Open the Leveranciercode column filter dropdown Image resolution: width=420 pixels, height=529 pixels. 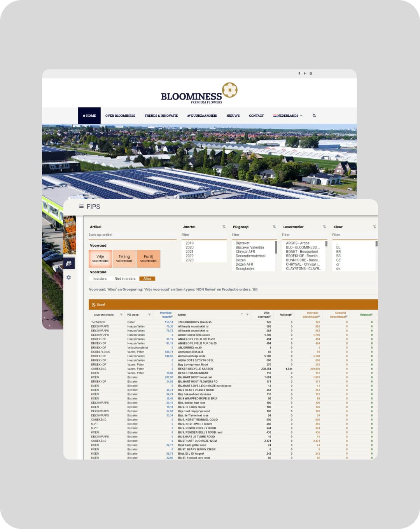tap(121, 315)
